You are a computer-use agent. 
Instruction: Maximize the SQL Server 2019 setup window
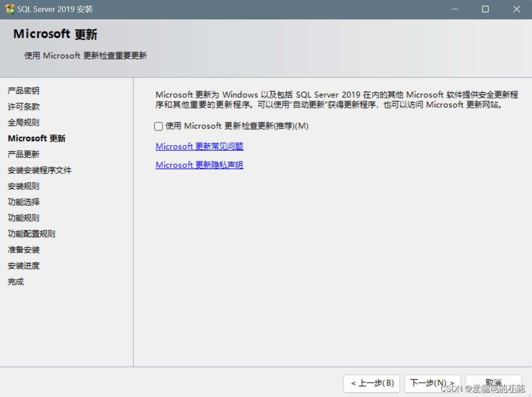(x=486, y=9)
